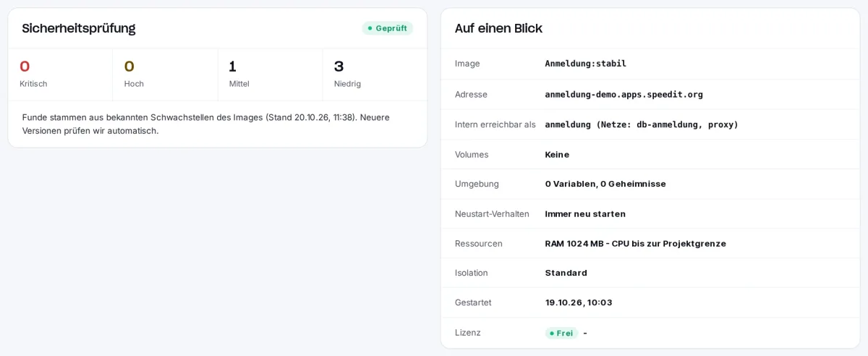This screenshot has width=868, height=356.
Task: Click the Volumes value Keine
Action: click(557, 154)
